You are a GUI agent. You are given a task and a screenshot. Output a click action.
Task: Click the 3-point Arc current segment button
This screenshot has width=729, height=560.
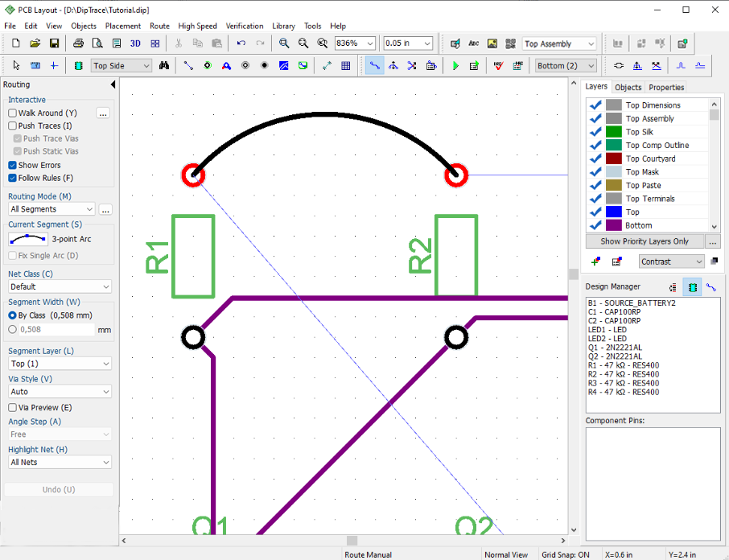point(28,239)
